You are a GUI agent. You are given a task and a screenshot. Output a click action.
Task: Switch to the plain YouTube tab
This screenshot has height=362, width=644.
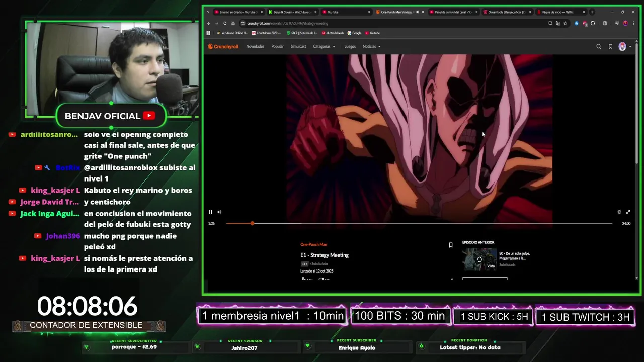pos(347,12)
